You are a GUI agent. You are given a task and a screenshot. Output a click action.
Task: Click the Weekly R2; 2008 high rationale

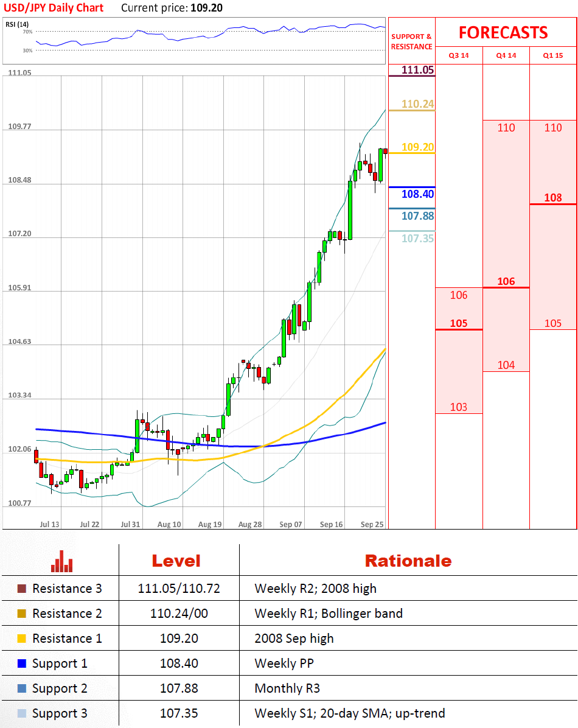click(316, 589)
